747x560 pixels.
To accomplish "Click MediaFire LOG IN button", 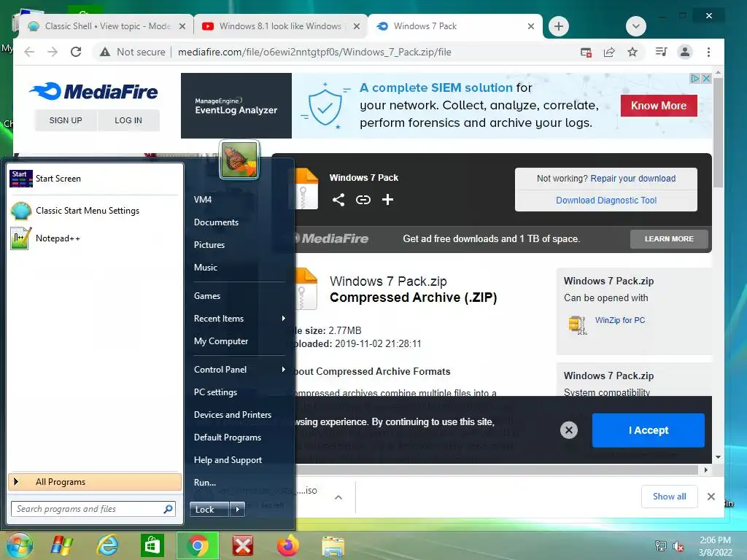I will 128,120.
